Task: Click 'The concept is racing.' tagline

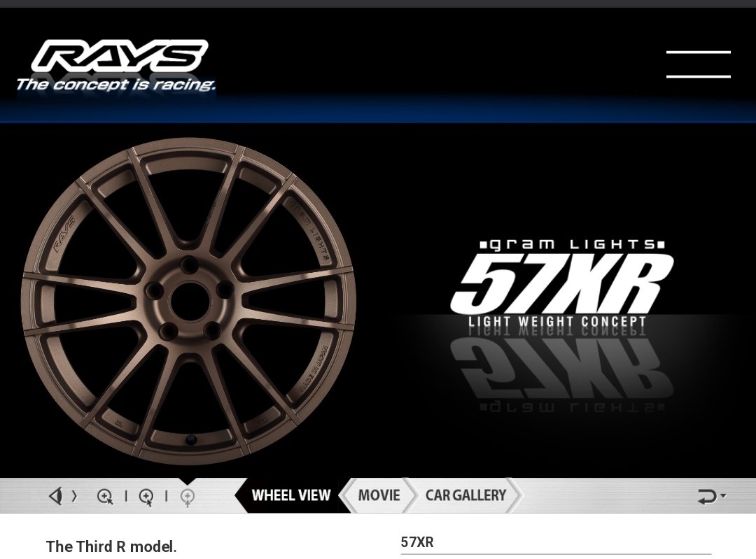Action: coord(115,85)
